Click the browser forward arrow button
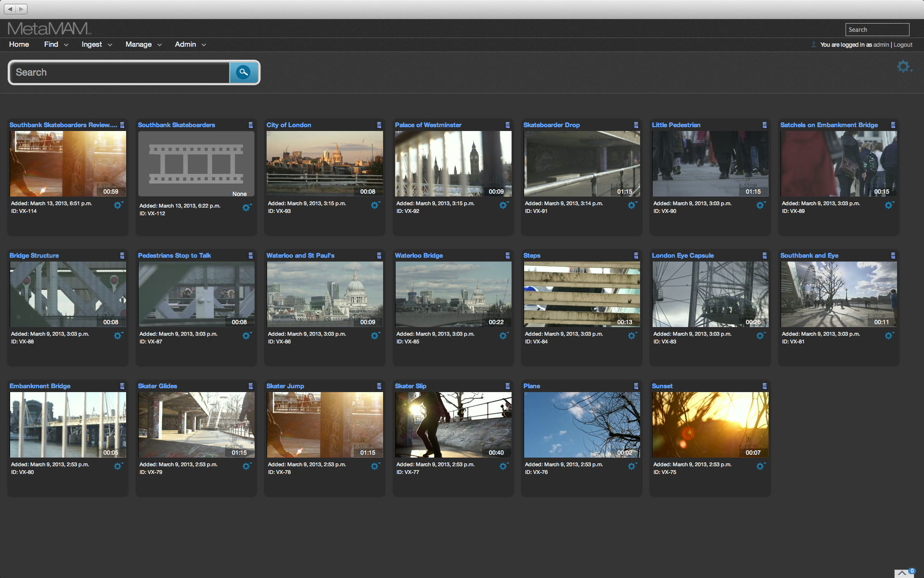924x578 pixels. [x=22, y=9]
